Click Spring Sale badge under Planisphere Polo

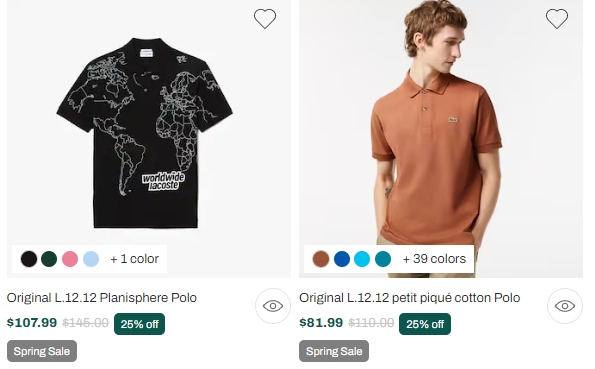pyautogui.click(x=42, y=351)
